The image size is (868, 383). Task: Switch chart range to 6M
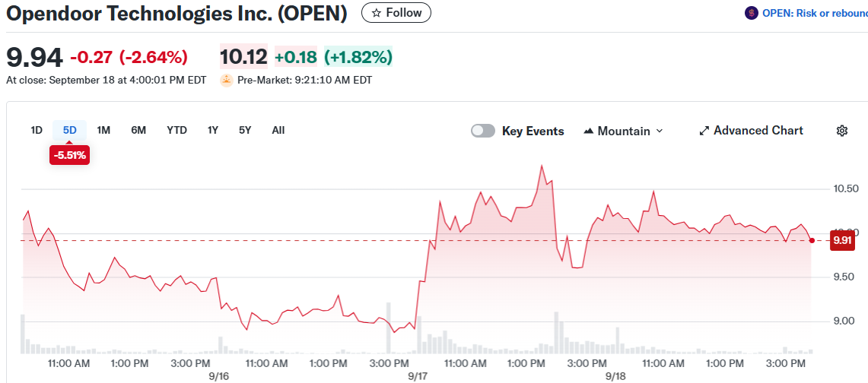(x=138, y=131)
